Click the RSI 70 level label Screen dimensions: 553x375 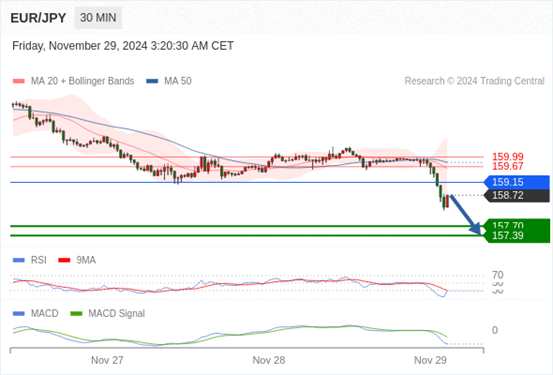(498, 275)
